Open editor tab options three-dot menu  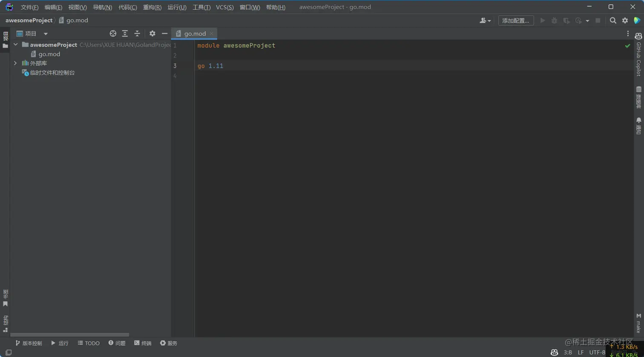[627, 34]
